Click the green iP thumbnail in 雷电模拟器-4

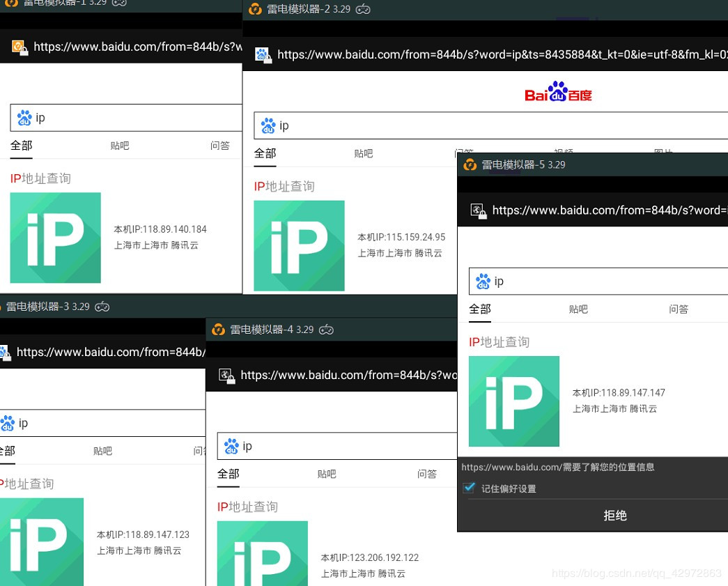[263, 553]
